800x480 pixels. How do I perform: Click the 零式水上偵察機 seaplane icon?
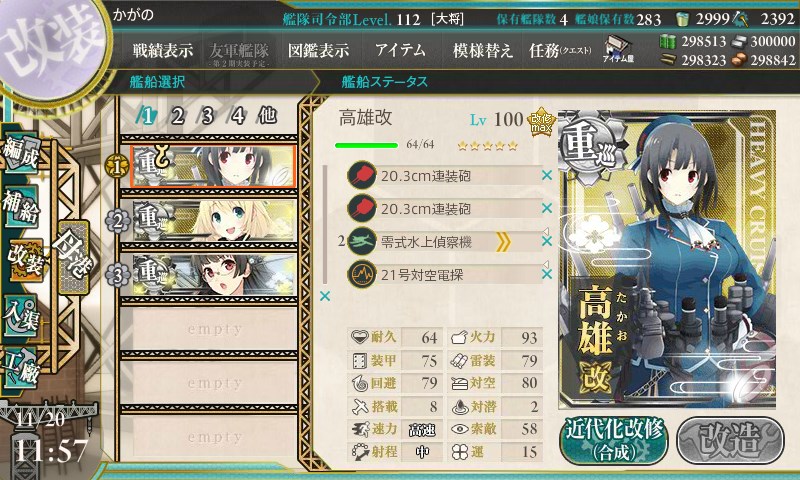(361, 241)
